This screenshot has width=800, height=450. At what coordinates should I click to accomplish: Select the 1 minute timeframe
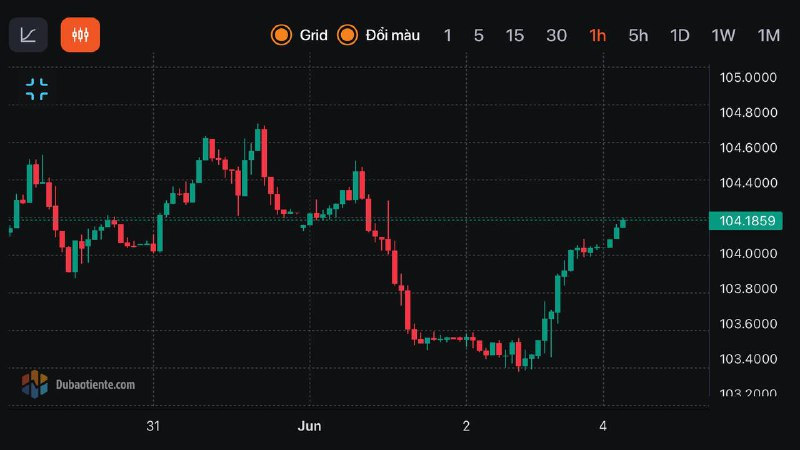(448, 35)
